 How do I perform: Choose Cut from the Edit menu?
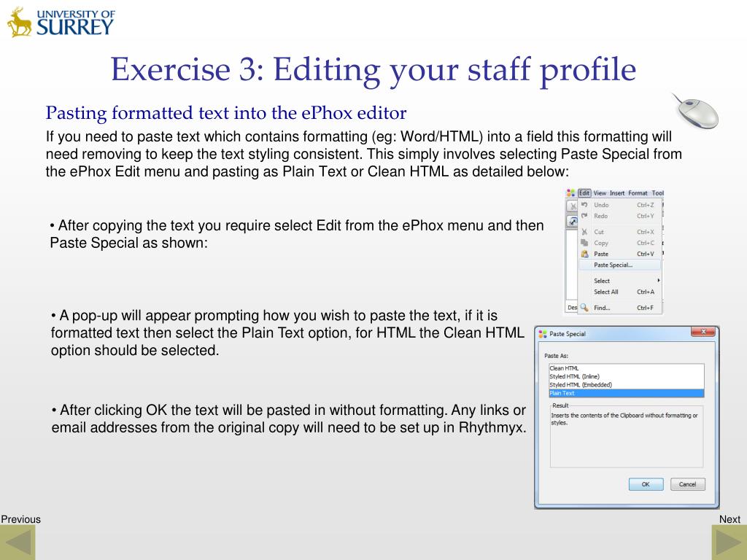620,232
